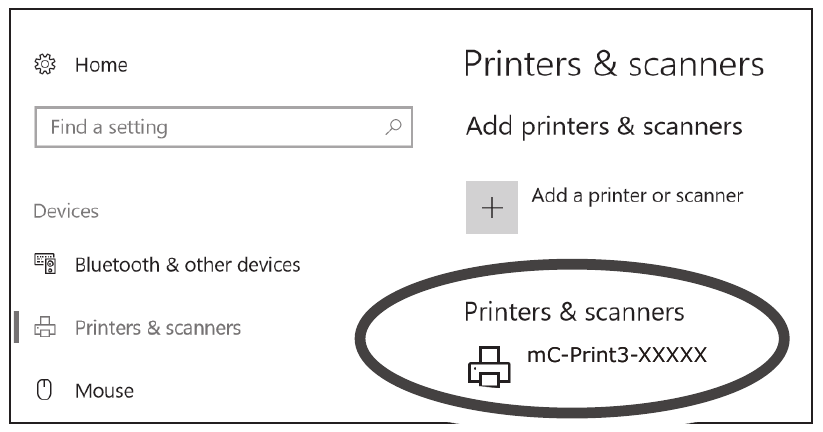The height and width of the screenshot is (432, 823).
Task: Click the magnifier search icon
Action: click(393, 127)
